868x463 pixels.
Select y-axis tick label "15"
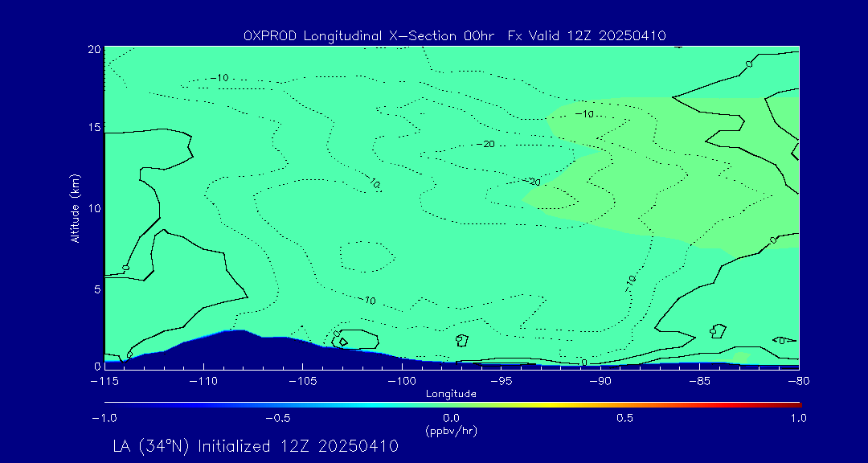pos(94,127)
